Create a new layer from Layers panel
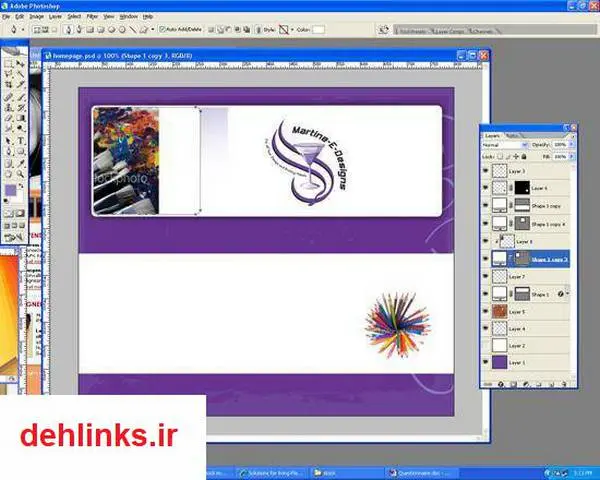Image resolution: width=600 pixels, height=480 pixels. (x=551, y=384)
